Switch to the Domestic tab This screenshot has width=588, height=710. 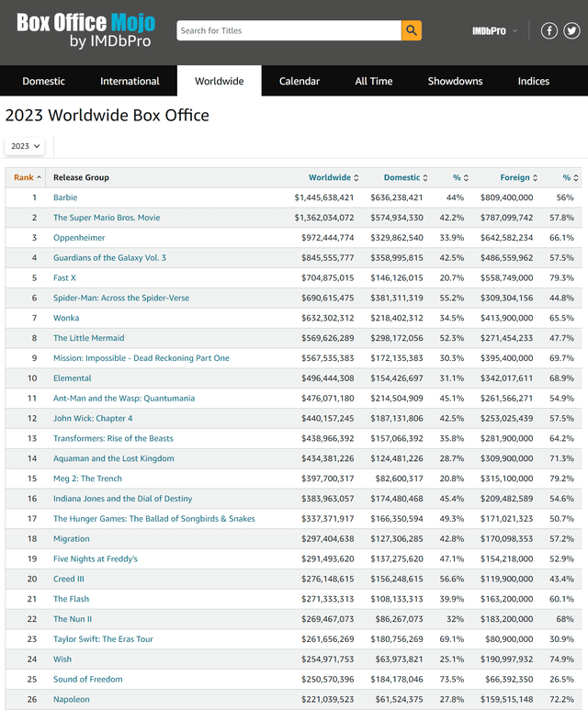(x=43, y=81)
